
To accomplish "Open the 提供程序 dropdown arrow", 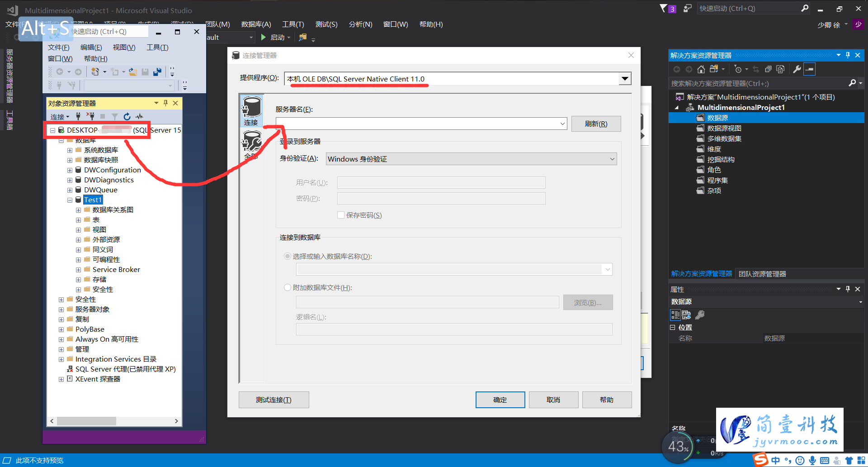I will coord(625,79).
